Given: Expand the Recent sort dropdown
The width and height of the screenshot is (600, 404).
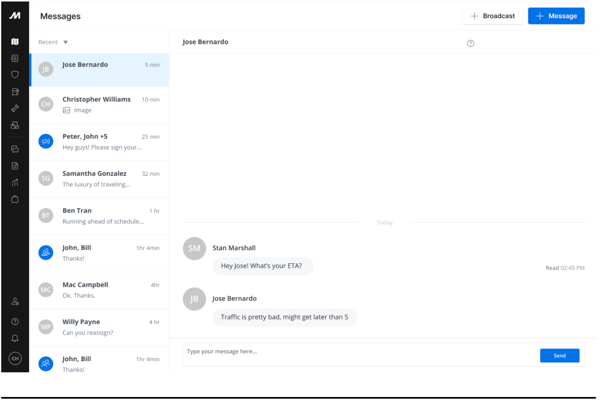Looking at the screenshot, I should [x=53, y=42].
